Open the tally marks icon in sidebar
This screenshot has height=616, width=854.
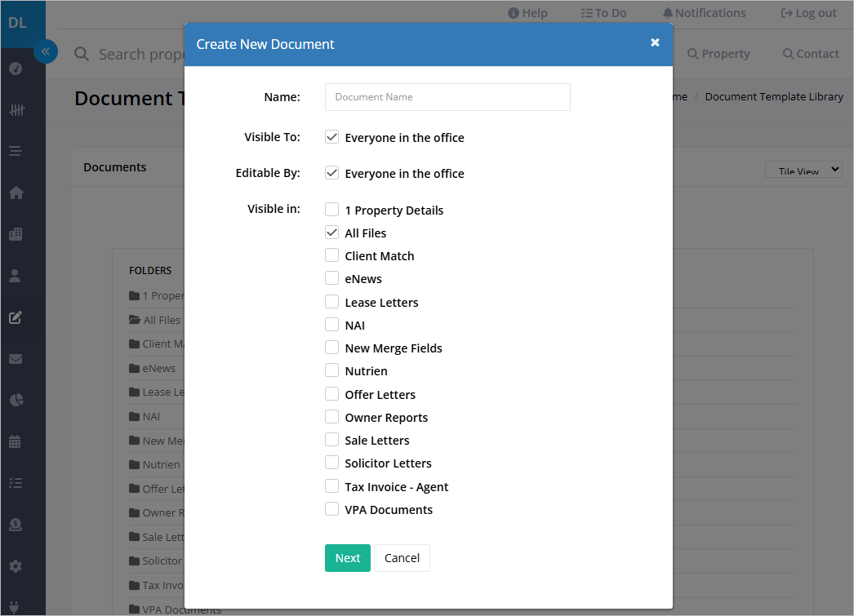[x=16, y=110]
